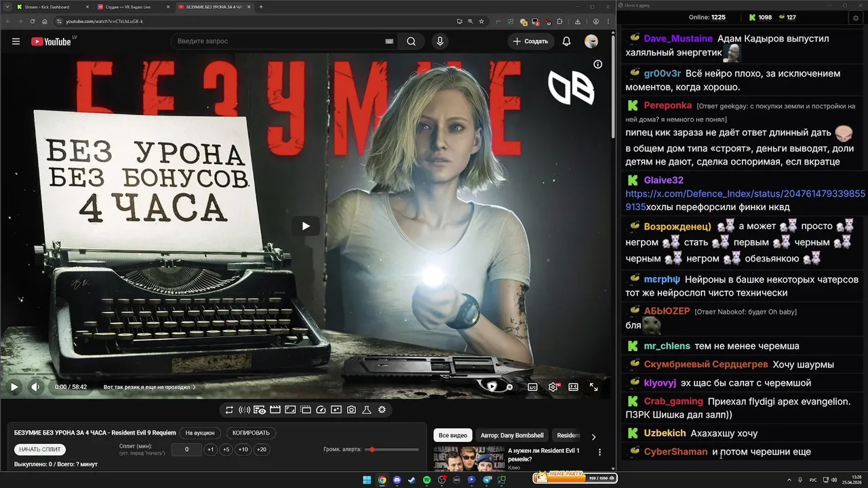This screenshot has width=868, height=488.
Task: Add +20 minutes to split
Action: pyautogui.click(x=261, y=449)
